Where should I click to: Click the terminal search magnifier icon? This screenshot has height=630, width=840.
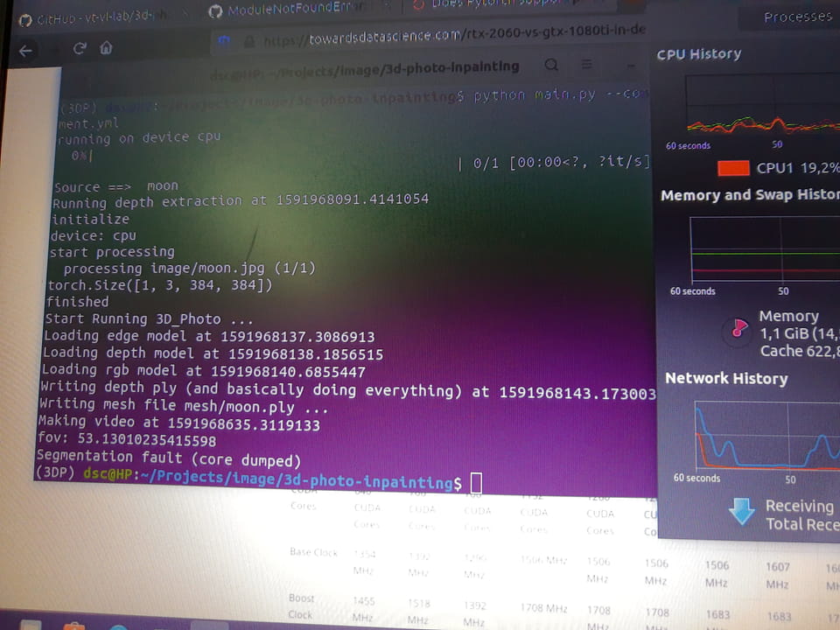coord(552,66)
